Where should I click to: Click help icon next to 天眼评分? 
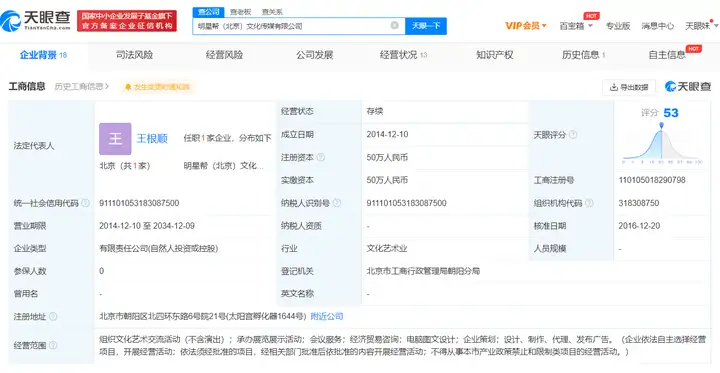pos(573,135)
